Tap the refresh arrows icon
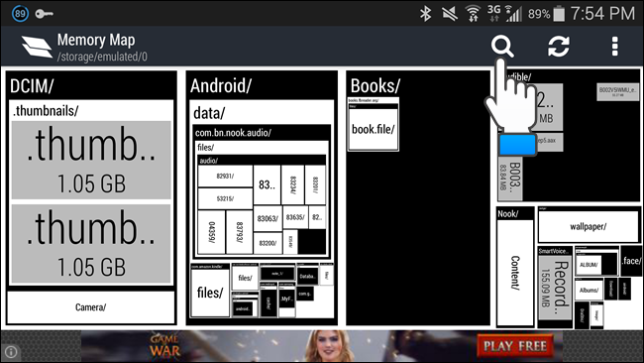This screenshot has width=644, height=363. click(x=559, y=46)
